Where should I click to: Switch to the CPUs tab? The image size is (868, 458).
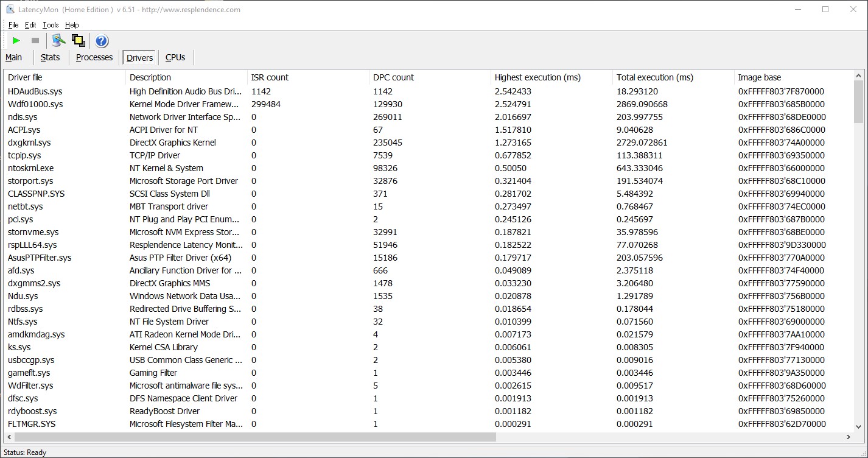click(x=175, y=57)
